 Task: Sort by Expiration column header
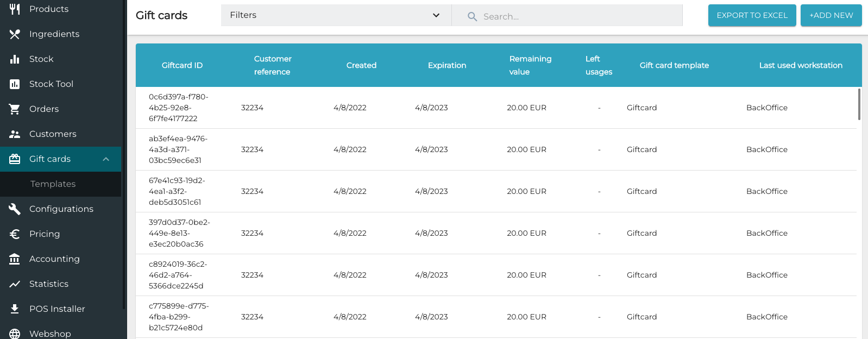(x=447, y=65)
